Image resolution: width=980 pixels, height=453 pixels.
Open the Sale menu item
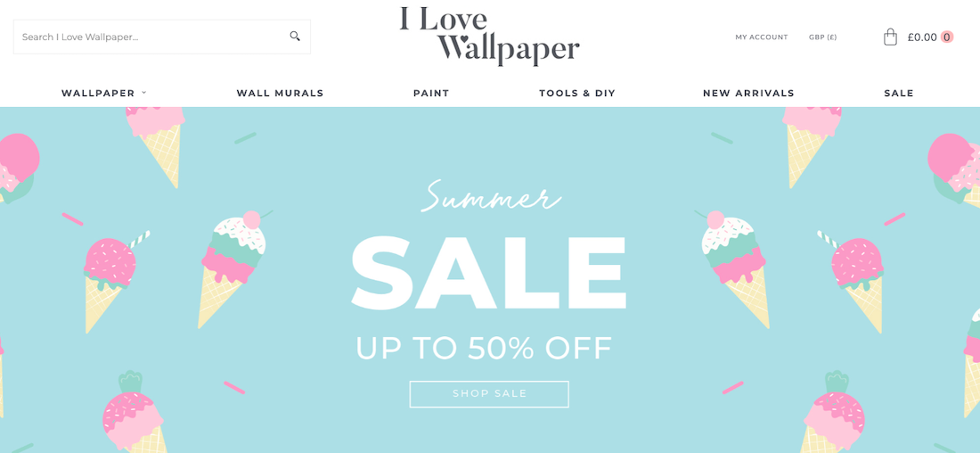coord(899,94)
